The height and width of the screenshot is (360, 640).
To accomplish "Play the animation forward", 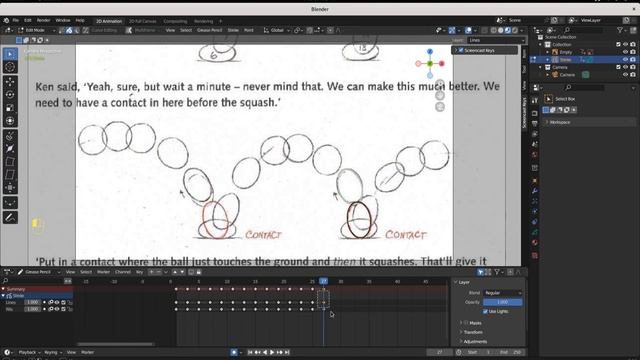I will click(x=272, y=352).
